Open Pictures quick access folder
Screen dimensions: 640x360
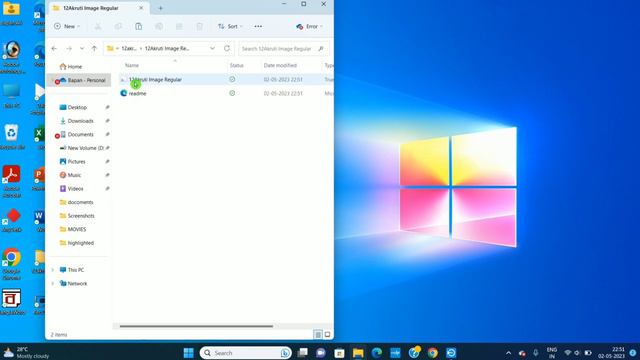[x=76, y=162]
